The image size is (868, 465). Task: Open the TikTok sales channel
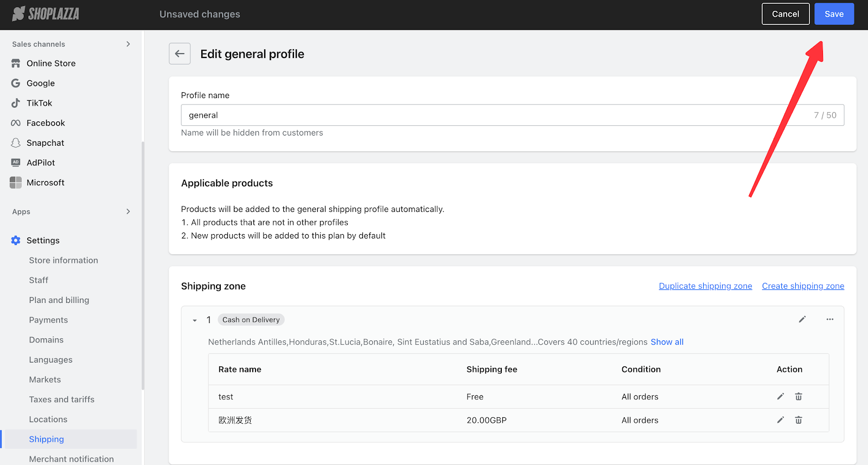pyautogui.click(x=39, y=103)
